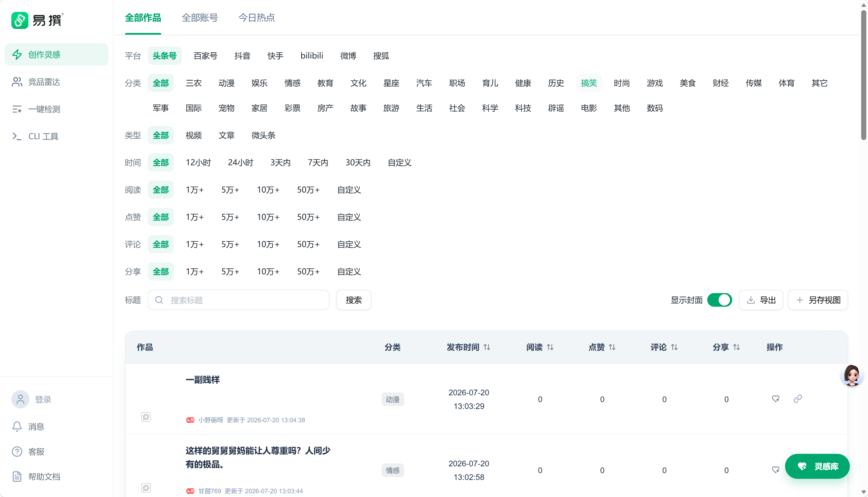This screenshot has height=497, width=868.
Task: Open author 甘甜769 link
Action: point(210,491)
